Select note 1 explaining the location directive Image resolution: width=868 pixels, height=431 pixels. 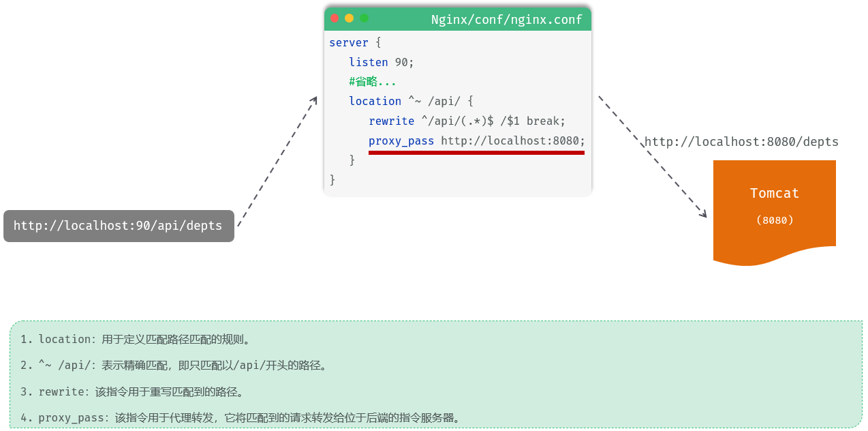136,340
